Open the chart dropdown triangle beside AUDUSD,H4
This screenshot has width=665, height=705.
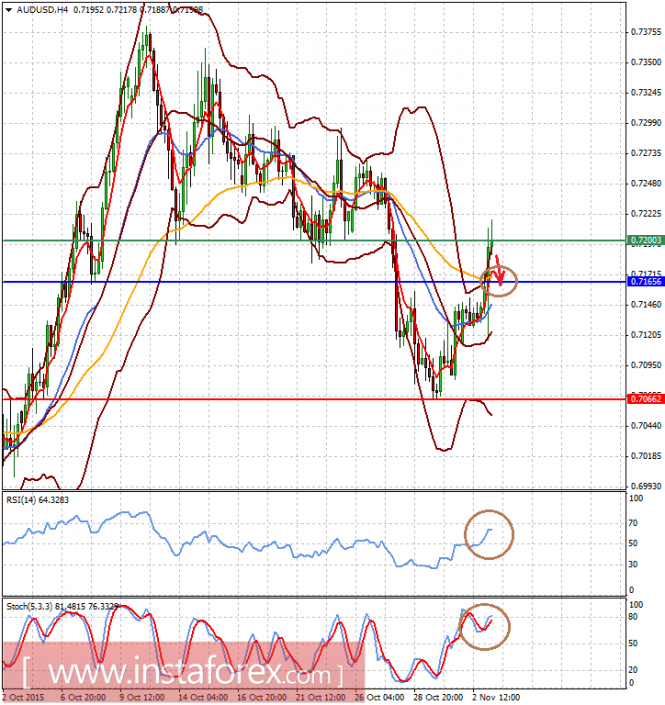point(9,9)
